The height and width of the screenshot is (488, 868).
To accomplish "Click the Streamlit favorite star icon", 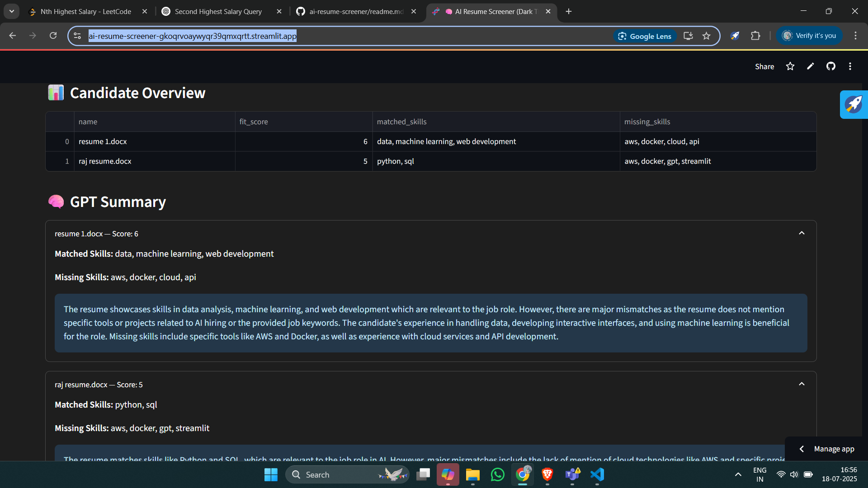I will 790,66.
